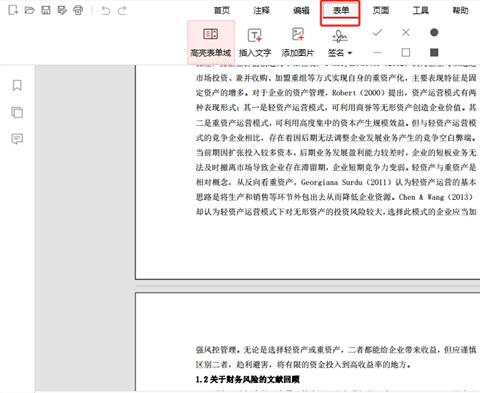Viewport: 480px width, 393px height.
Task: Open the comments sidebar panel
Action: [x=17, y=139]
